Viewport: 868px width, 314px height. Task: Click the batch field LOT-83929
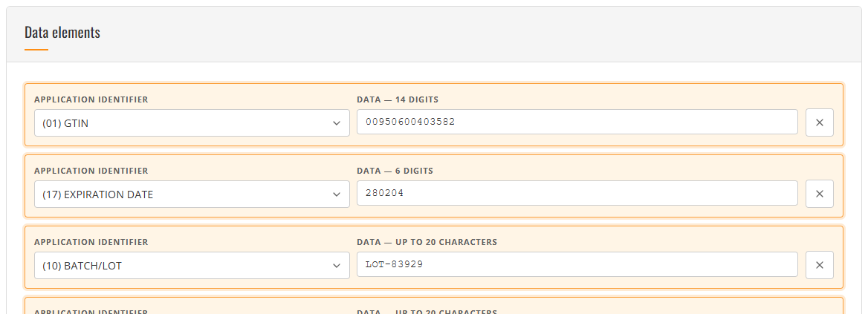pos(577,264)
